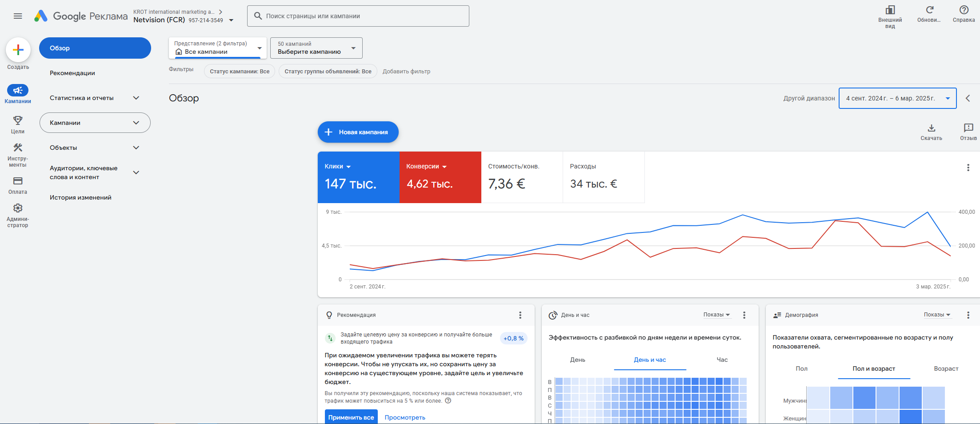Open the date range dropdown

click(x=897, y=98)
